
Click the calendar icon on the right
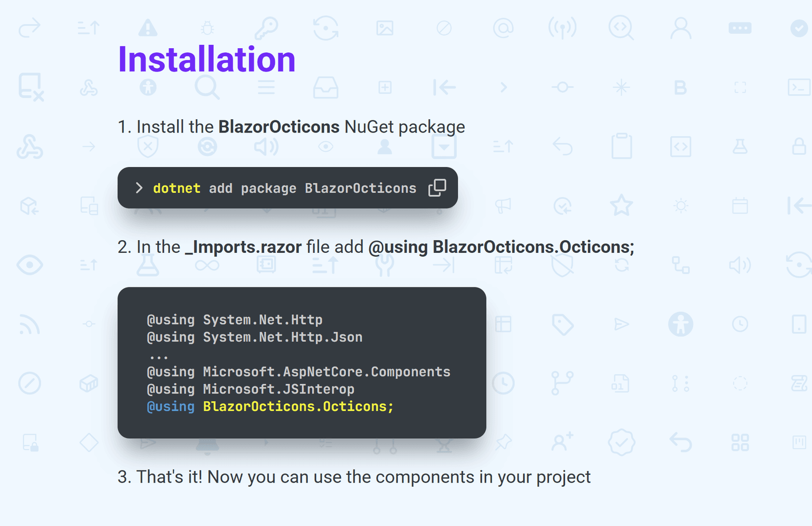(739, 206)
